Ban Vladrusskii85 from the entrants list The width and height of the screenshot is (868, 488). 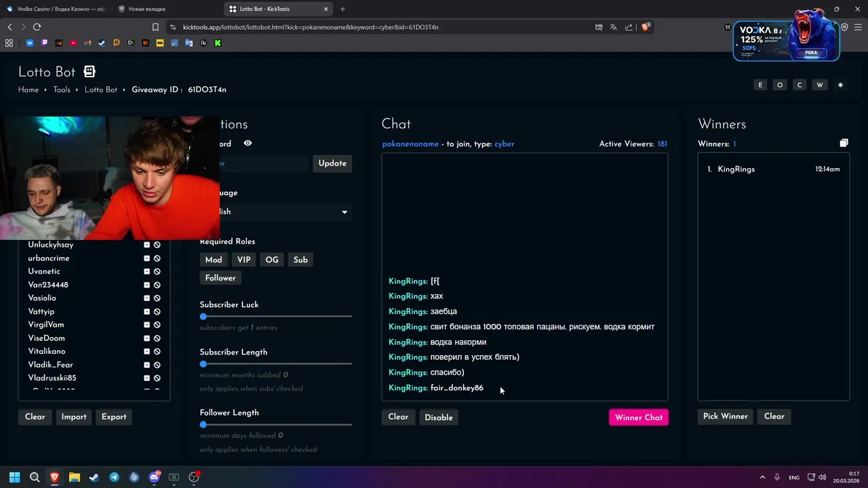[157, 378]
